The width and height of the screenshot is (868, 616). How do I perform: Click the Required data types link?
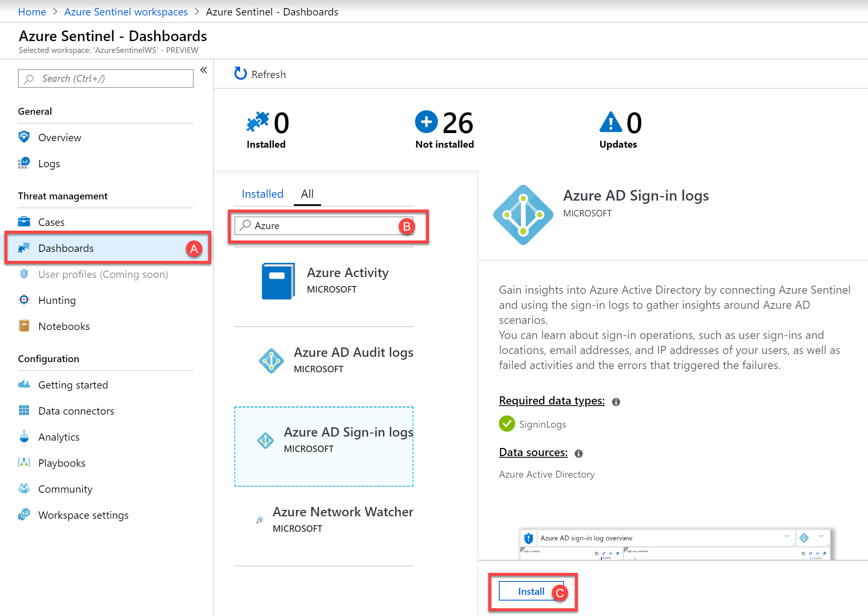(552, 400)
